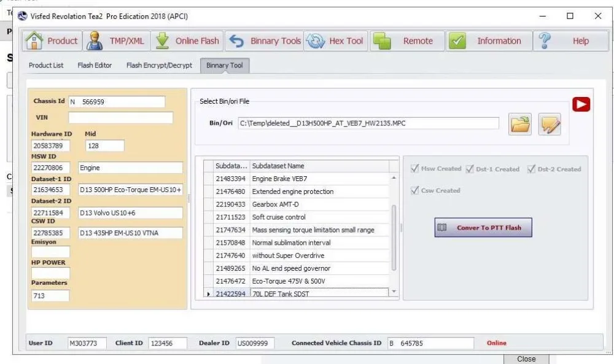This screenshot has width=614, height=364.
Task: Open the Remote toolbar section
Action: [x=407, y=41]
